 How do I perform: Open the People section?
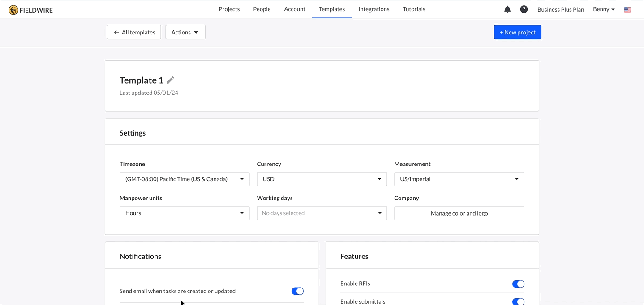click(262, 9)
